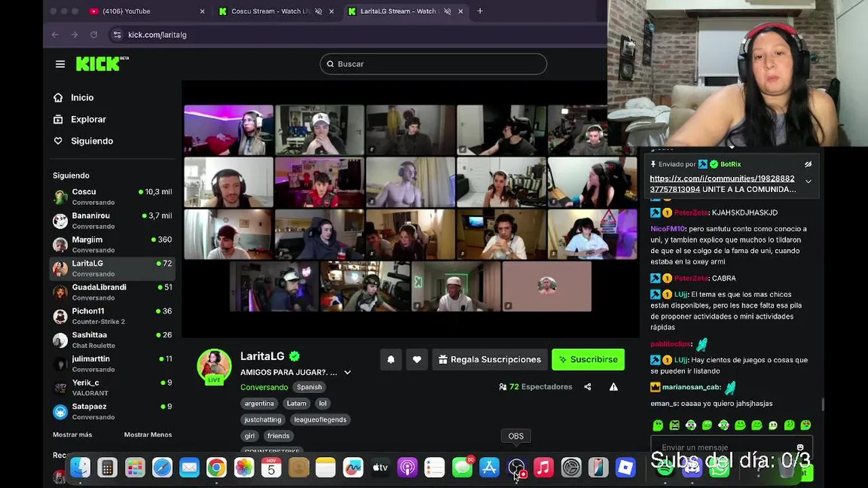
Task: Click LaritaLG avatar with LIVE badge
Action: tap(214, 367)
